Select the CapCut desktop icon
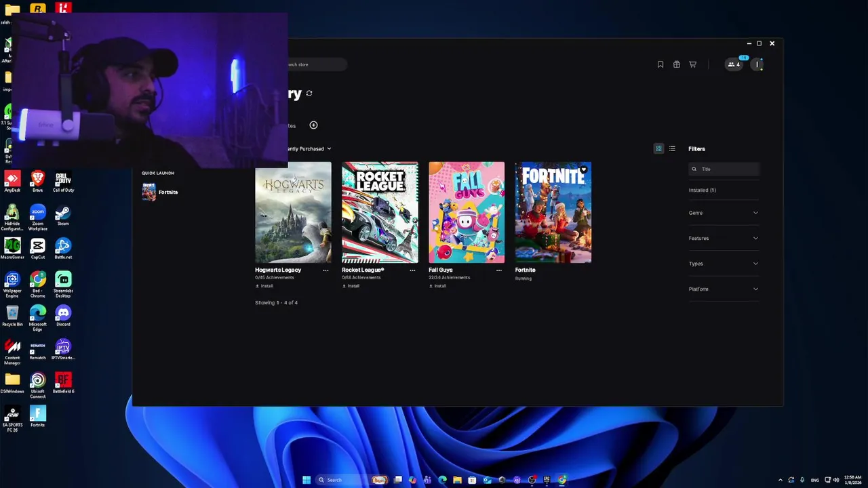 38,249
